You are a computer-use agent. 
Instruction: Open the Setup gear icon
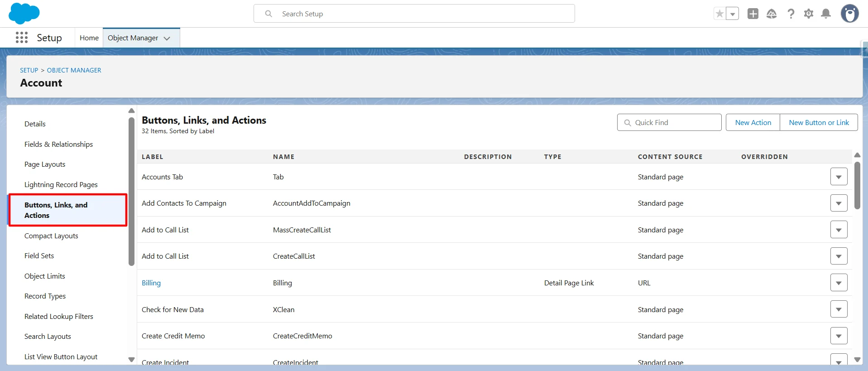click(809, 14)
